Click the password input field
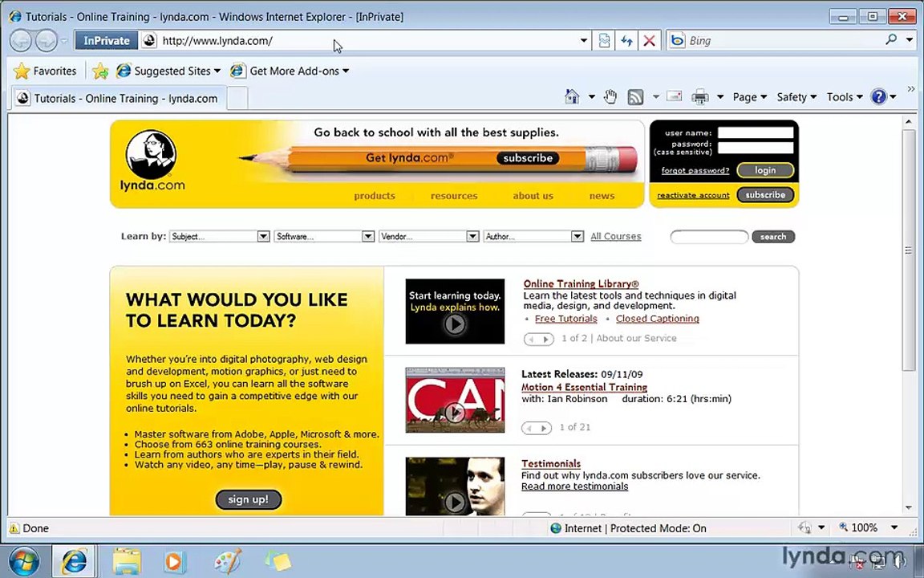Screen dimensions: 924x578 pos(756,148)
